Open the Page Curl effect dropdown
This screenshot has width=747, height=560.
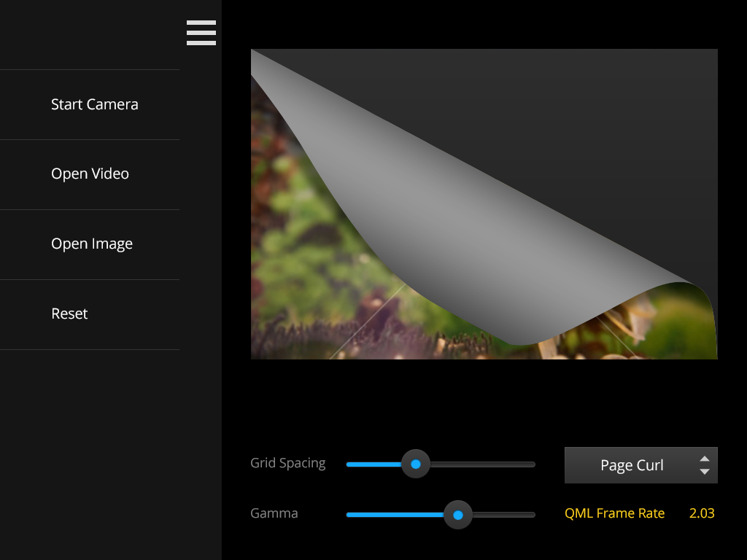click(x=632, y=465)
